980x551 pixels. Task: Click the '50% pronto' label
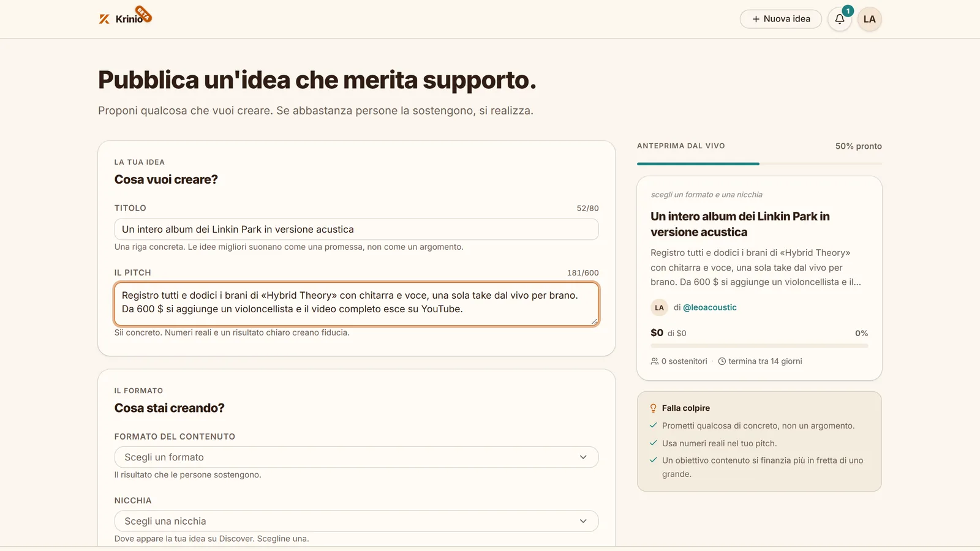(858, 146)
